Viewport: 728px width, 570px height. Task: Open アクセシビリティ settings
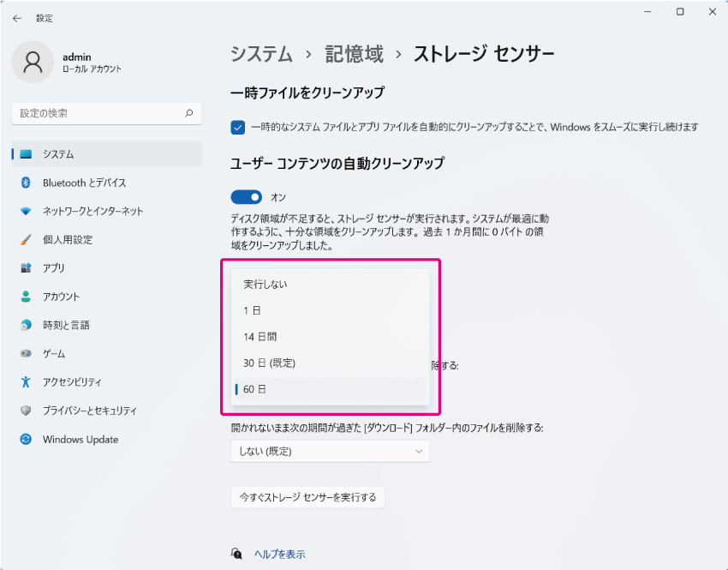tap(107, 382)
